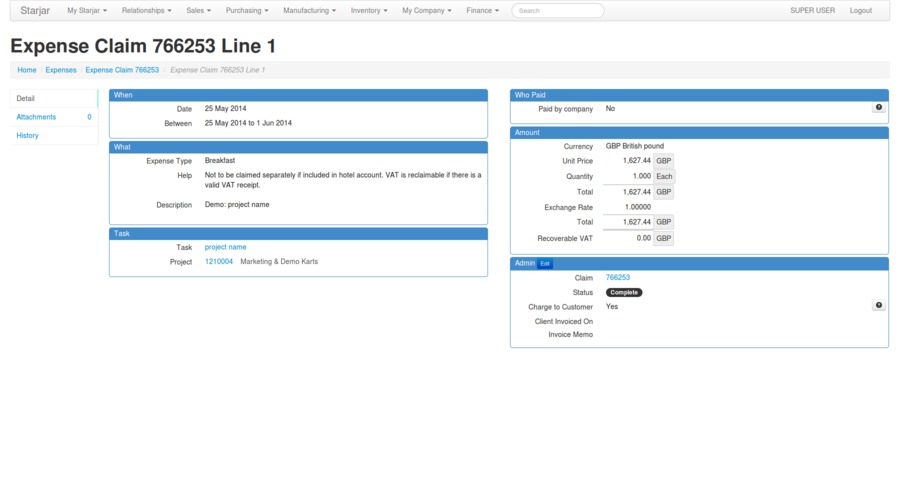Open project 1210004 link
Screen dimensions: 900x500
point(219,262)
